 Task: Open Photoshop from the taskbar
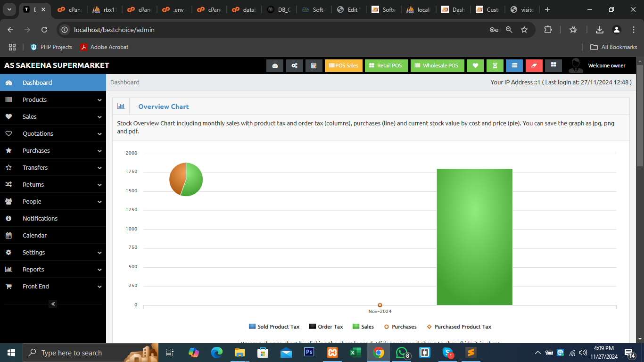309,353
